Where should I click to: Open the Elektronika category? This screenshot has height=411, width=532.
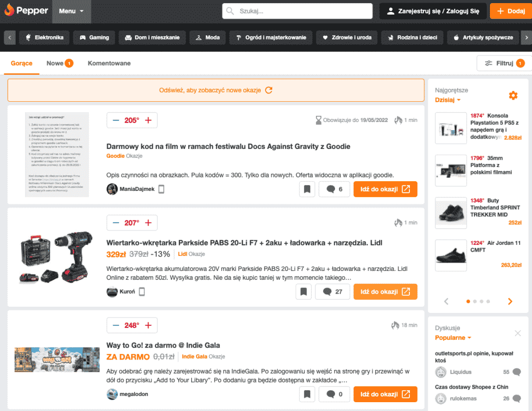(45, 37)
